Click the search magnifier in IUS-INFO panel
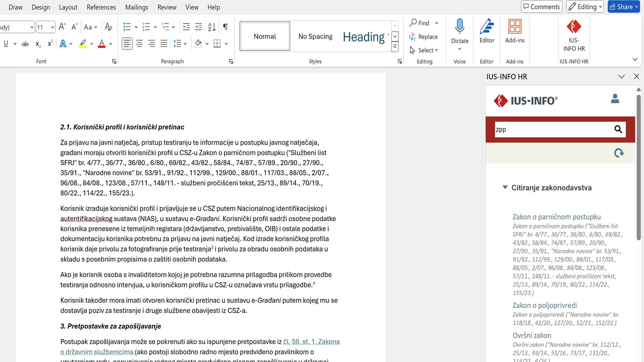Screen dimensions: 644x362 tap(618, 130)
